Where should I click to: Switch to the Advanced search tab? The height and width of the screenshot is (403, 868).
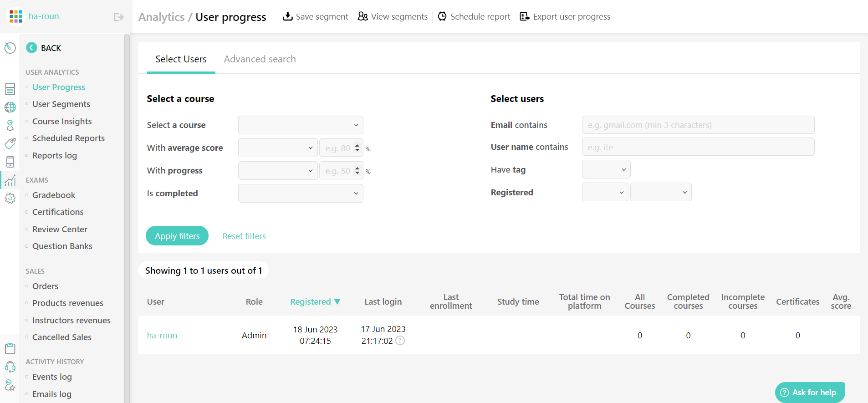(260, 59)
